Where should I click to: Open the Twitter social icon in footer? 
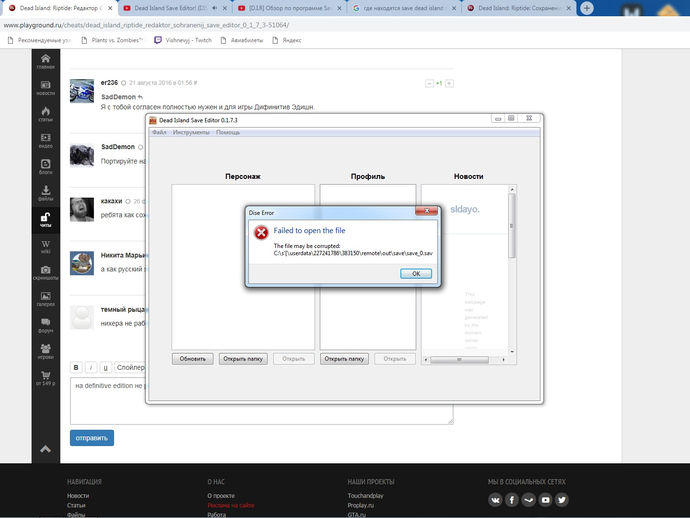click(562, 500)
